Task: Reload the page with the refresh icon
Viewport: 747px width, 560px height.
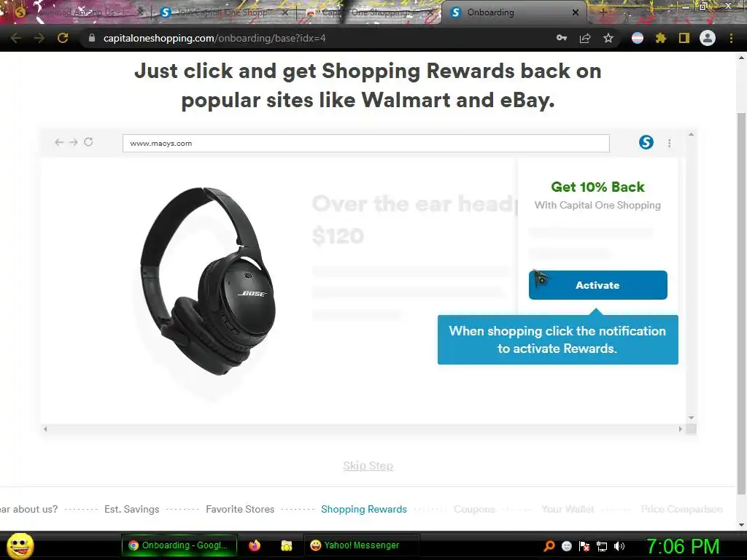Action: point(63,38)
